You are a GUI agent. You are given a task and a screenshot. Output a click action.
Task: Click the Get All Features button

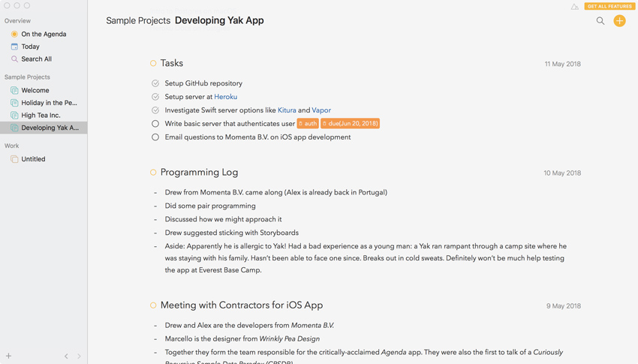click(609, 7)
